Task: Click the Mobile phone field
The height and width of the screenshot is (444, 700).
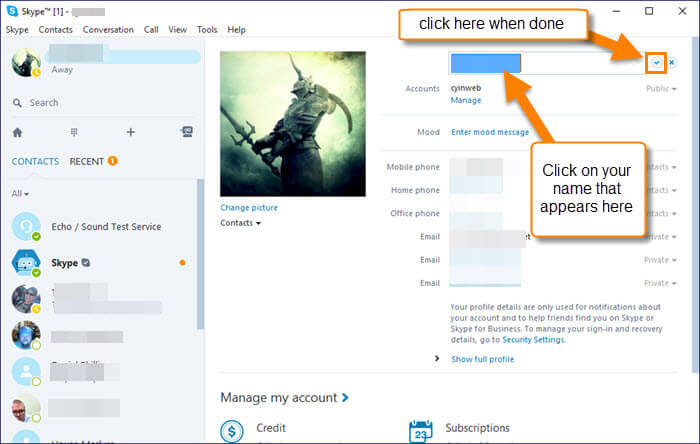Action: [484, 167]
